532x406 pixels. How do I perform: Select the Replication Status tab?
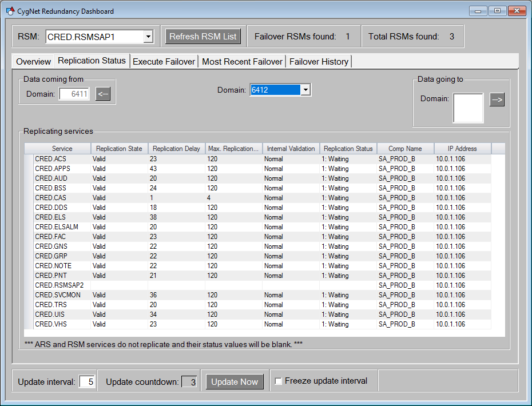(92, 61)
